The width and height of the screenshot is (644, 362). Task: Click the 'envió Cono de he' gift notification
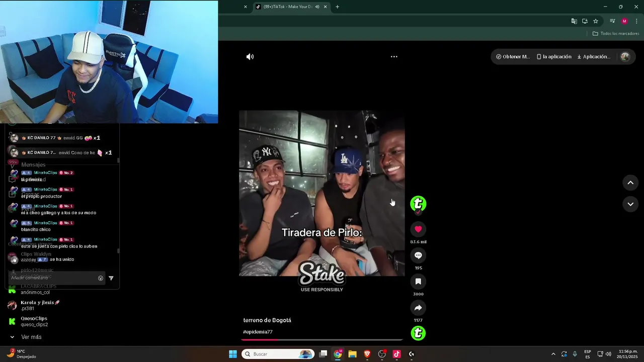pos(60,152)
